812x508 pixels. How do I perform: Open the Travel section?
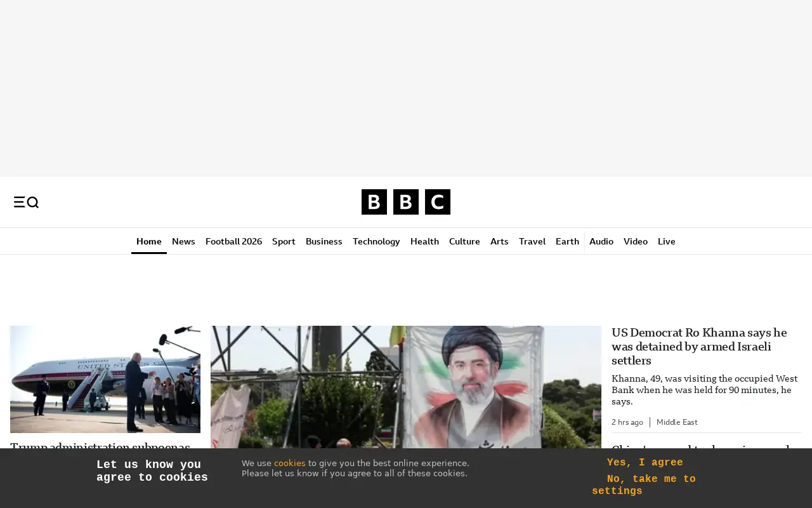tap(532, 241)
